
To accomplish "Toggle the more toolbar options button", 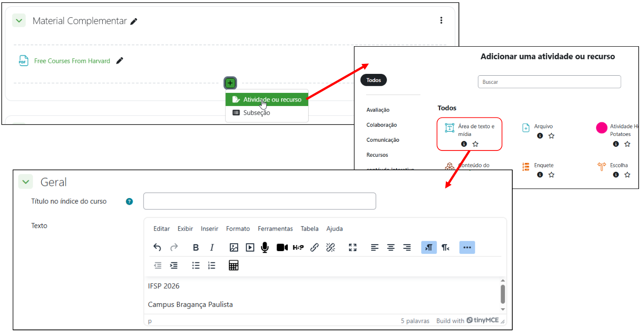I will 467,247.
